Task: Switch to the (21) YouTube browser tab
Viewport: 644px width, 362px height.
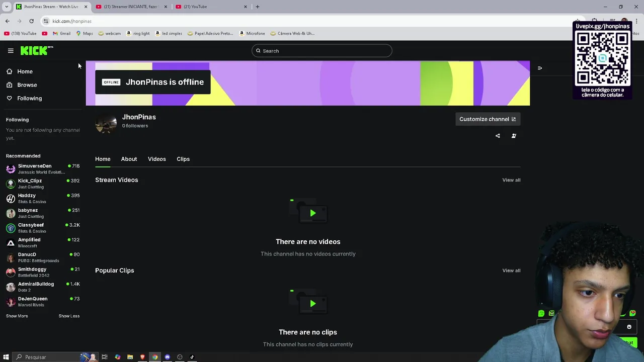Action: click(x=211, y=7)
